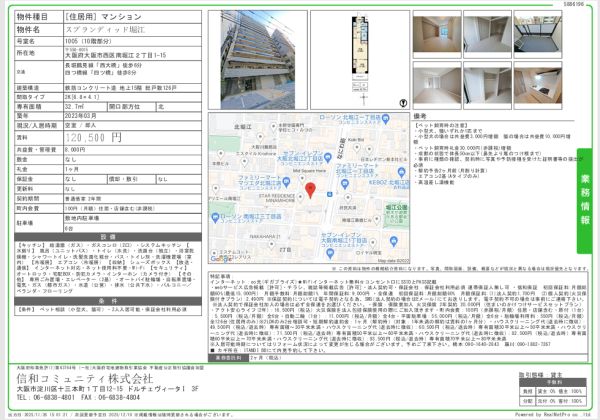Screen dimensions: 600x420
Task: Click the FamilyMart マツエダ北堀江店 store pin
Action: (x=286, y=182)
